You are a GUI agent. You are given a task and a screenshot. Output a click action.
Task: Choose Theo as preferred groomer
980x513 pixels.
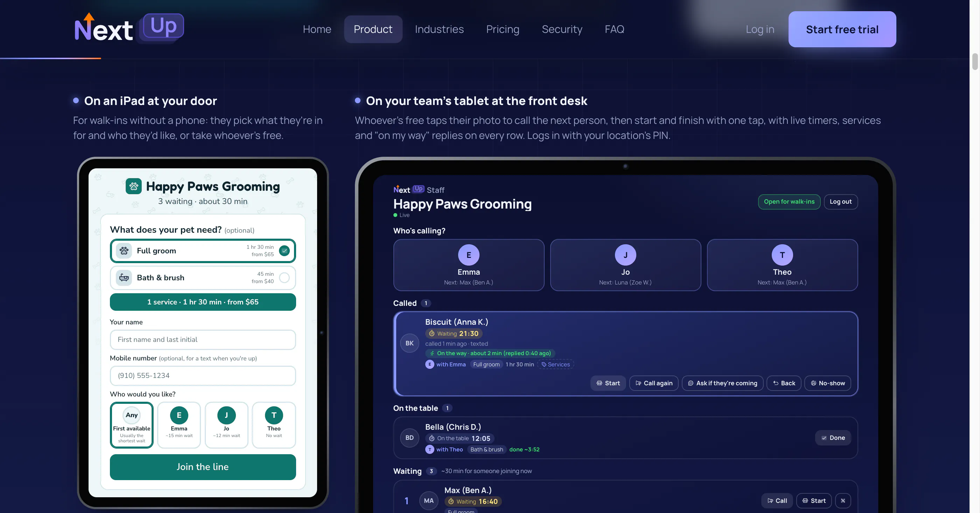click(274, 425)
